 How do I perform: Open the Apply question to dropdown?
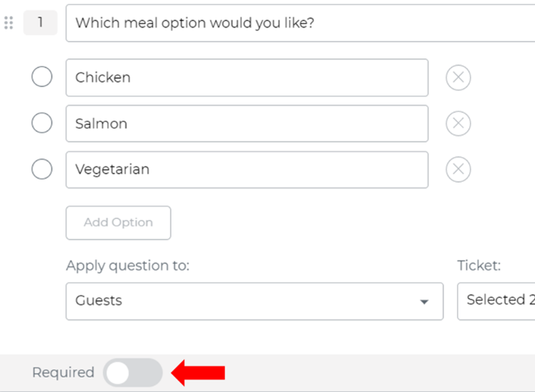254,301
